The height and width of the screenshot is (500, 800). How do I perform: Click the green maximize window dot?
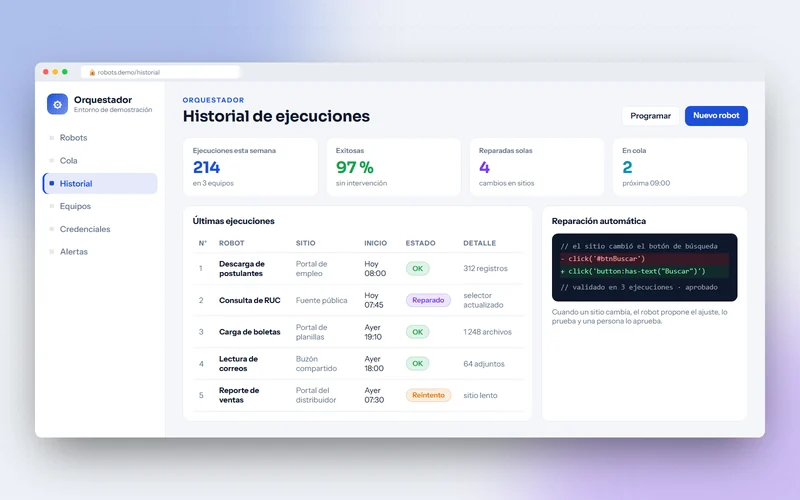tap(65, 72)
